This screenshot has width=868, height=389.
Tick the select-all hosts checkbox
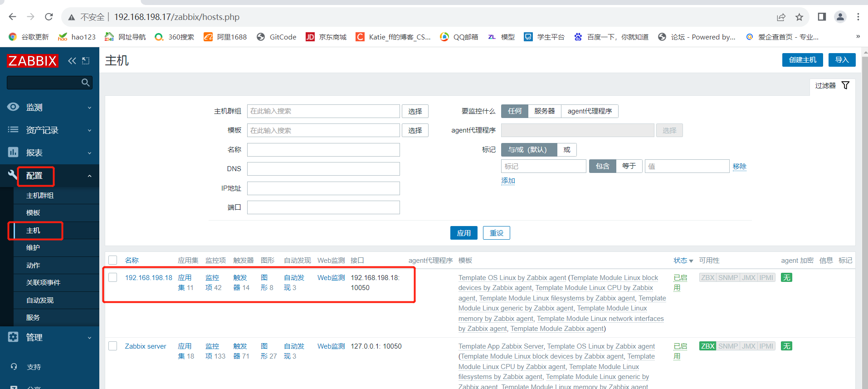pyautogui.click(x=113, y=260)
